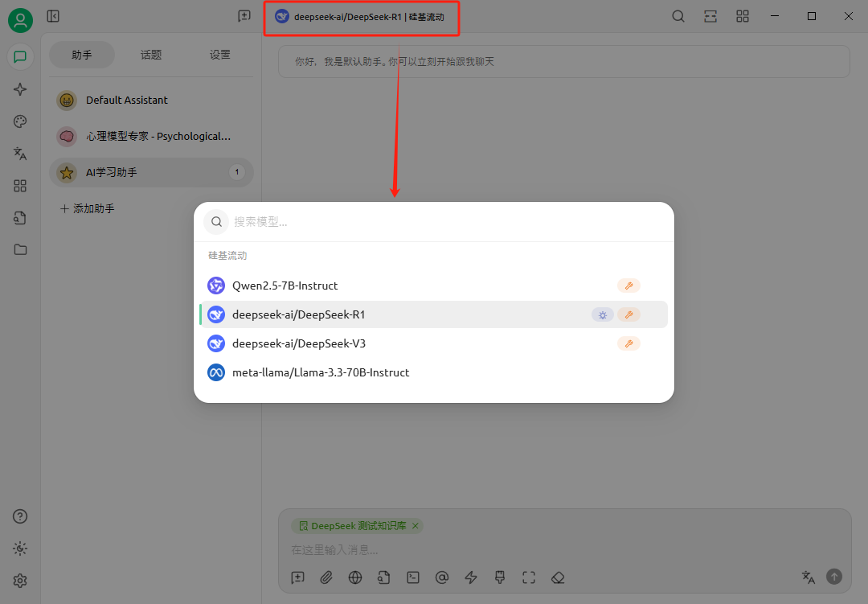Click new topic icon in input toolbar
868x604 pixels.
pos(298,577)
